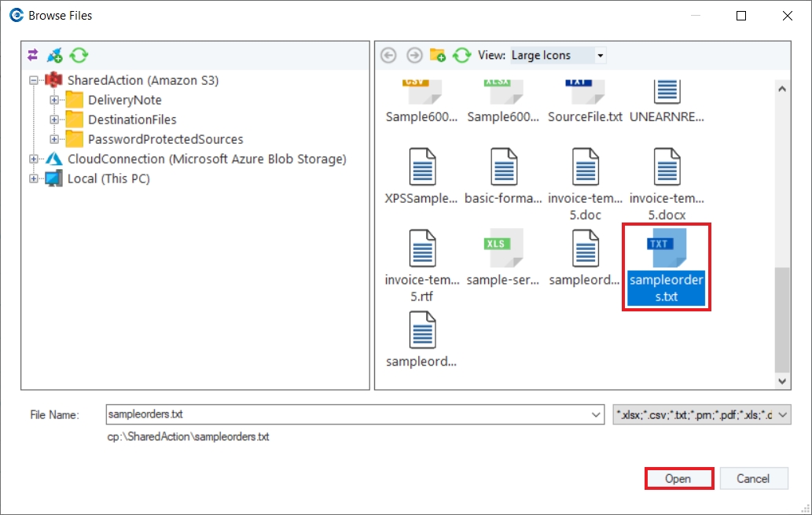This screenshot has width=812, height=515.
Task: Open the File Name dropdown arrow
Action: point(596,414)
